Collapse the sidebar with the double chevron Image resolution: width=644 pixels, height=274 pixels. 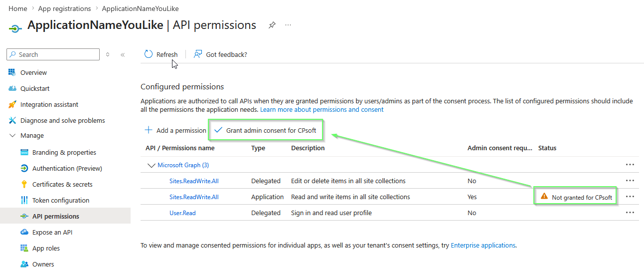pyautogui.click(x=123, y=54)
